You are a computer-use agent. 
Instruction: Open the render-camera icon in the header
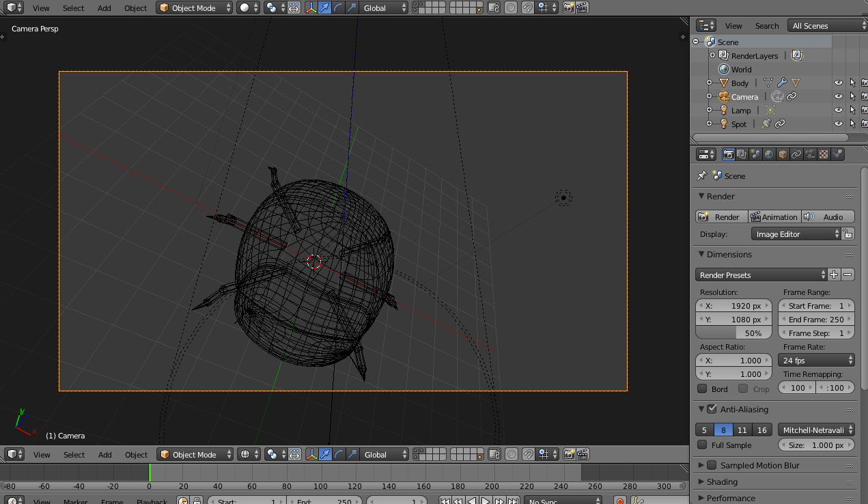pos(569,8)
